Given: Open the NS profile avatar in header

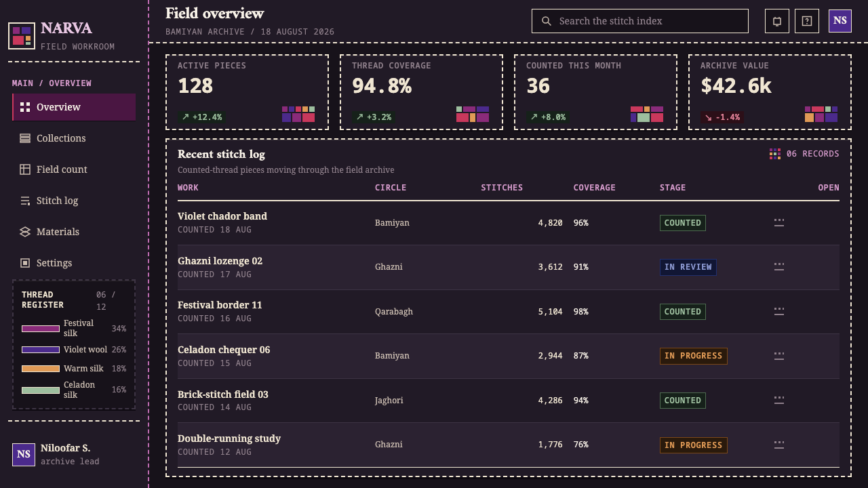Looking at the screenshot, I should 840,21.
